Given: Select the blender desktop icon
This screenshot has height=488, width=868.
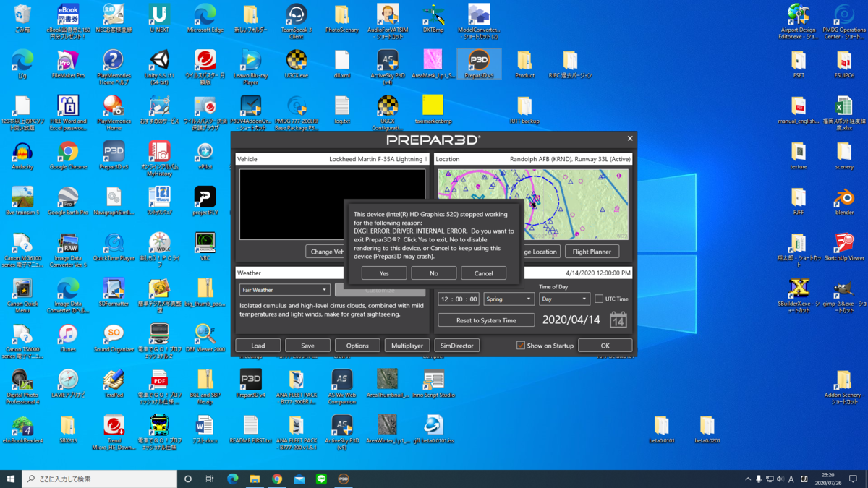Looking at the screenshot, I should (x=843, y=201).
